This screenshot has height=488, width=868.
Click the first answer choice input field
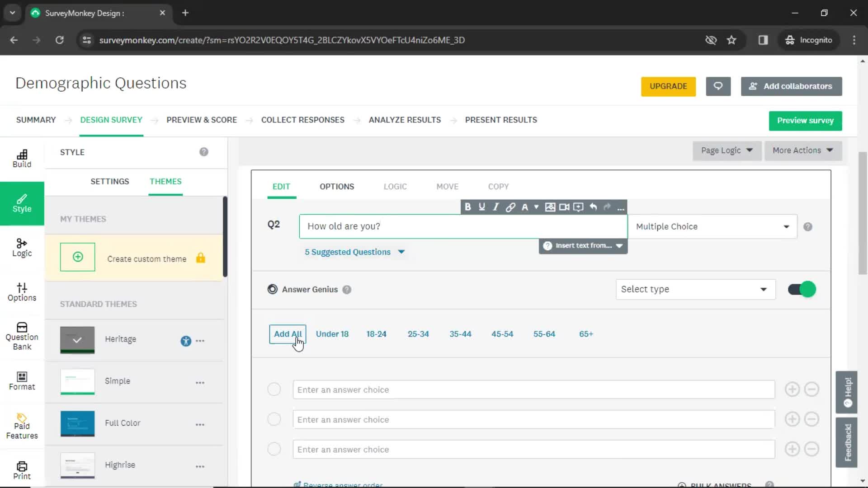[533, 389]
